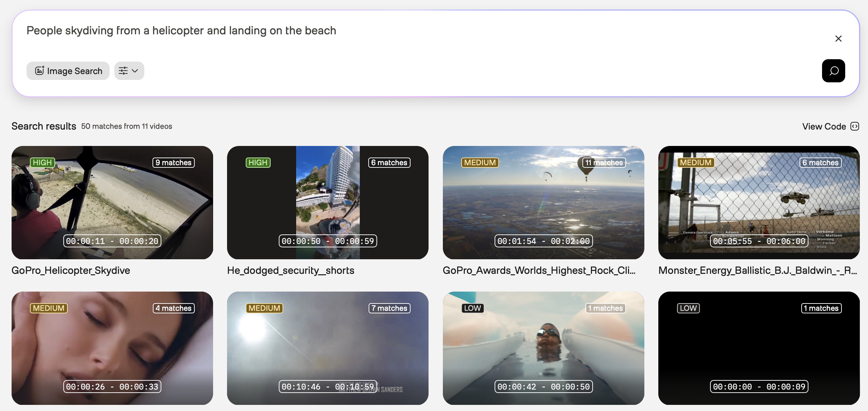Click timestamp 00:00:11 - 00:00:20 label
Screen dimensions: 868x411
(112, 241)
